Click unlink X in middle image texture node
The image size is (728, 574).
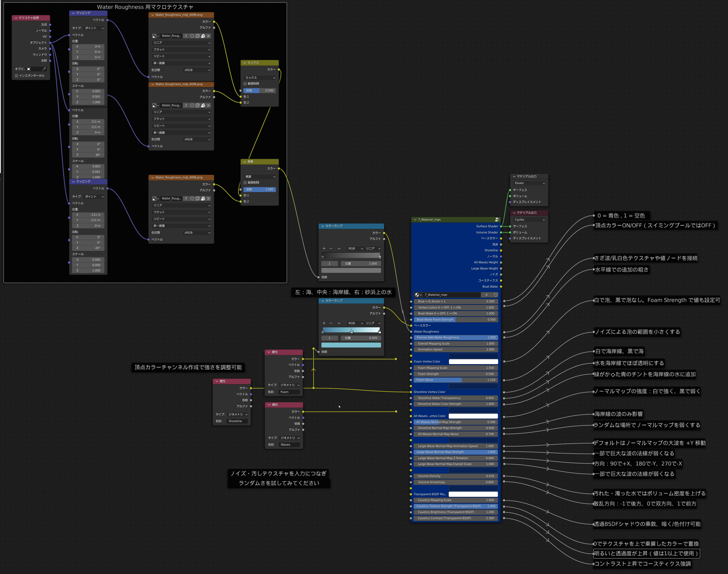pyautogui.click(x=208, y=105)
